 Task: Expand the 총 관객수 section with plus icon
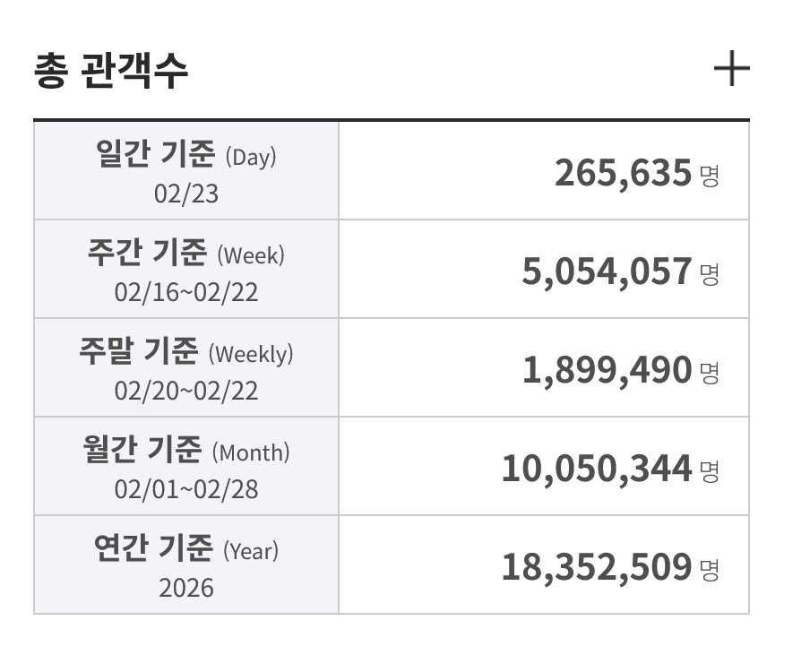tap(731, 69)
